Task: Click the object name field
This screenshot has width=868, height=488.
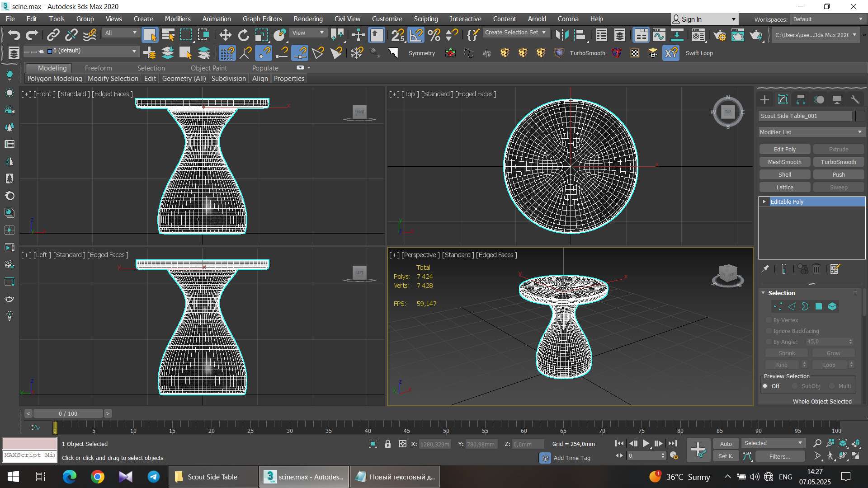Action: 805,116
